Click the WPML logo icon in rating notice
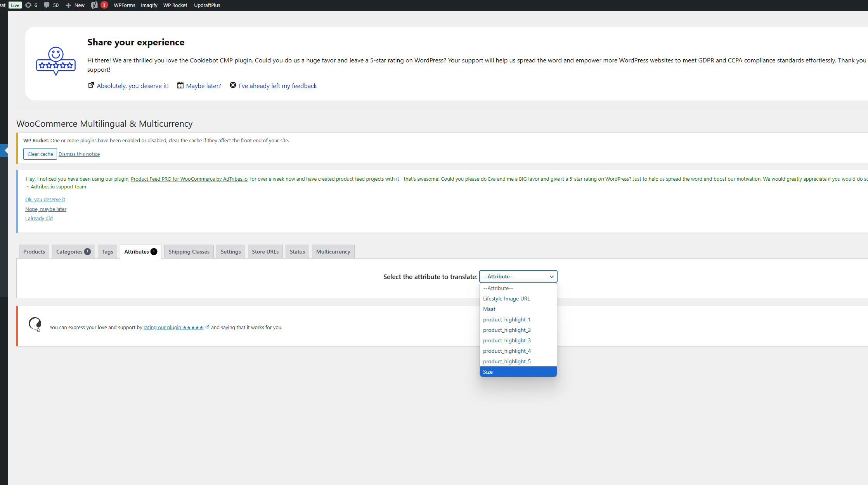Image resolution: width=868 pixels, height=485 pixels. tap(35, 324)
